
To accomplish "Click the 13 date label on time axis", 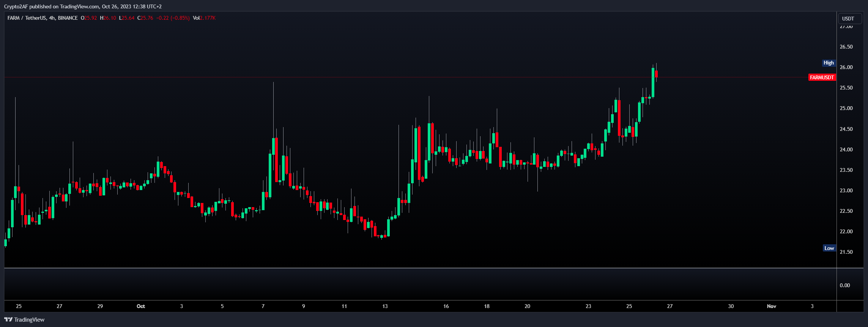I will 385,306.
